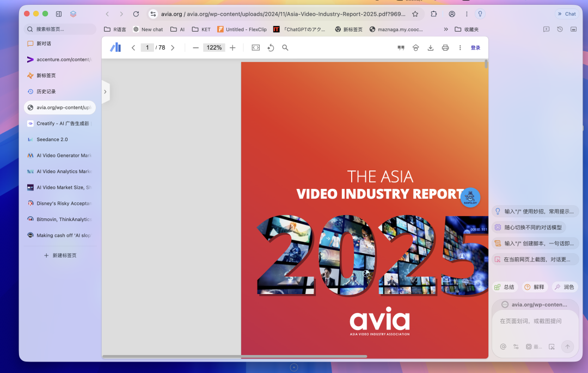Open the New chat bookmark
This screenshot has width=588, height=373.
pyautogui.click(x=148, y=29)
